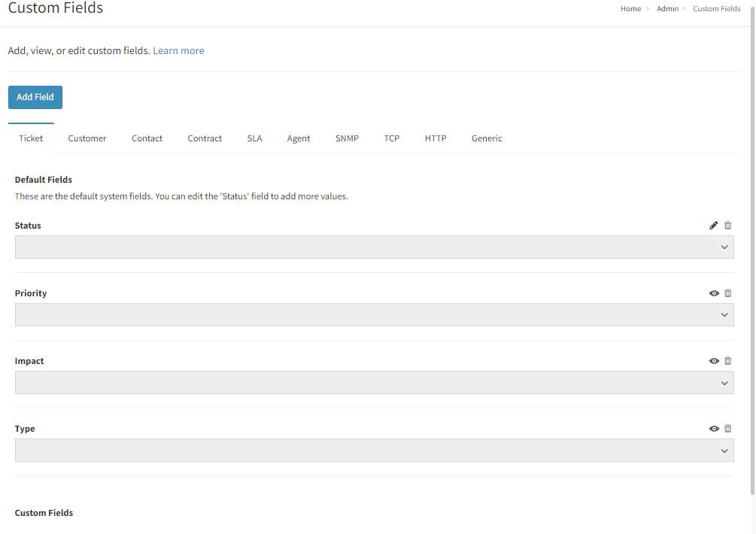This screenshot has height=534, width=756.
Task: Click the Impact field trash icon
Action: 728,361
